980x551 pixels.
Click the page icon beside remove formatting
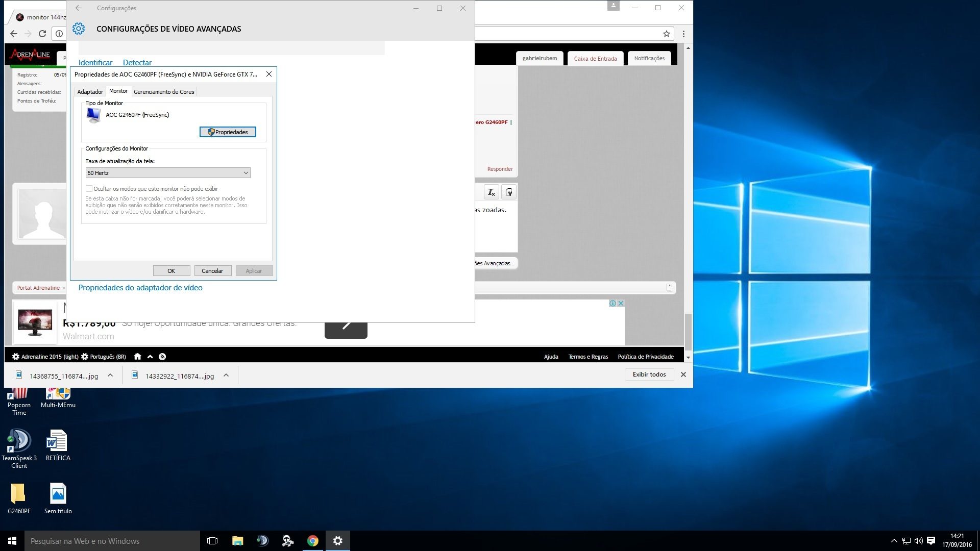click(x=509, y=192)
